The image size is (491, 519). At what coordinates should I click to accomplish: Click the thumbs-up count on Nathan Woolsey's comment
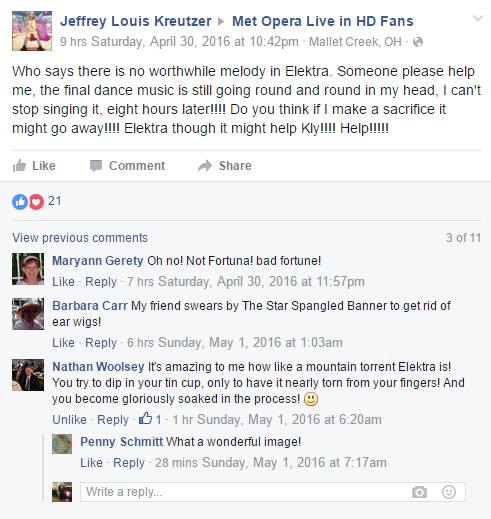[x=150, y=419]
